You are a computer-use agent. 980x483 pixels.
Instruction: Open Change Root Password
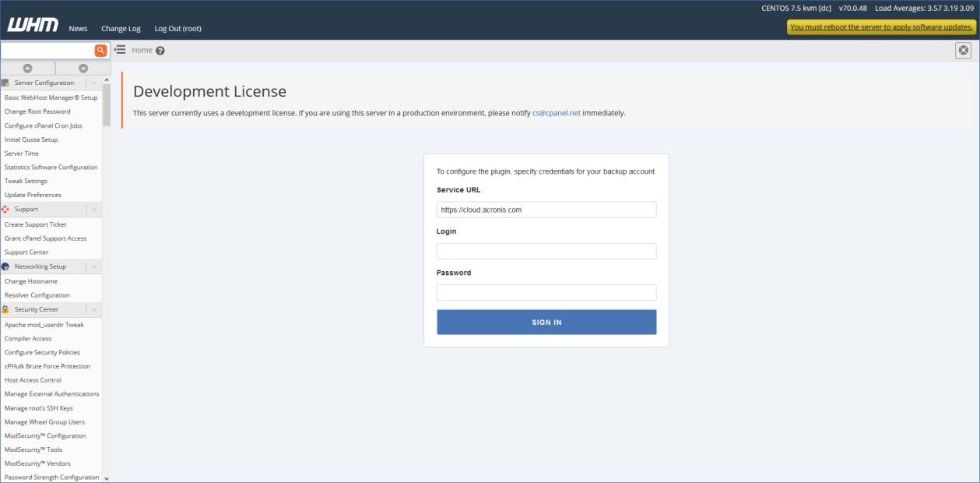37,111
